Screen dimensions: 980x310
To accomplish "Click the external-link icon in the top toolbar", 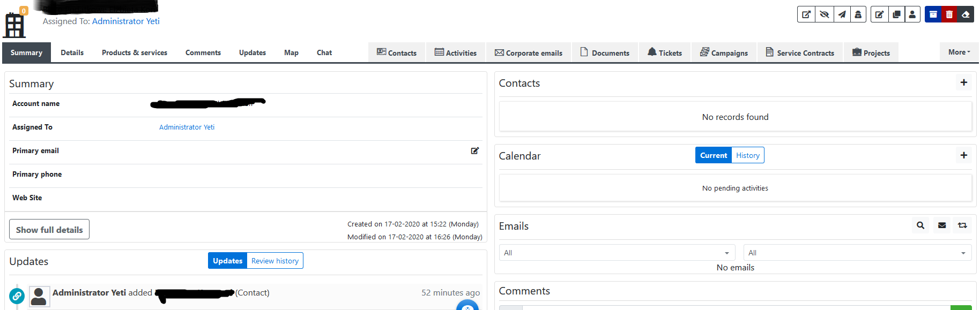I will (806, 14).
